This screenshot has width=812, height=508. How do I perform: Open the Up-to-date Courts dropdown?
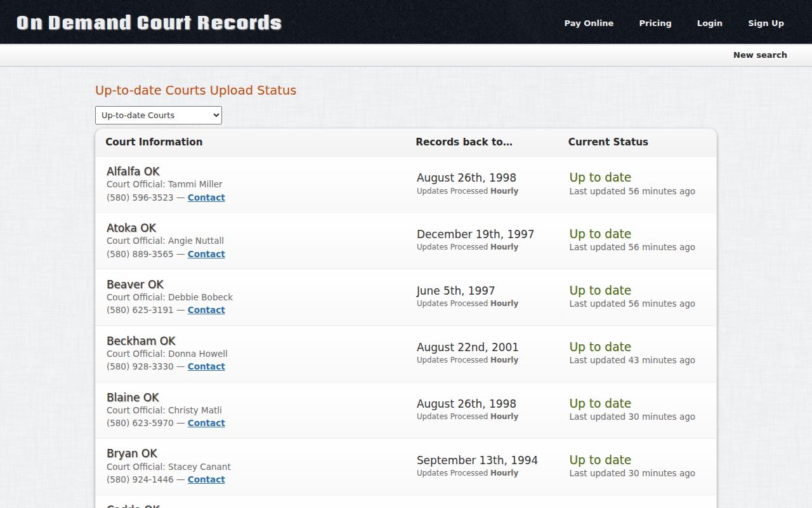coord(159,115)
